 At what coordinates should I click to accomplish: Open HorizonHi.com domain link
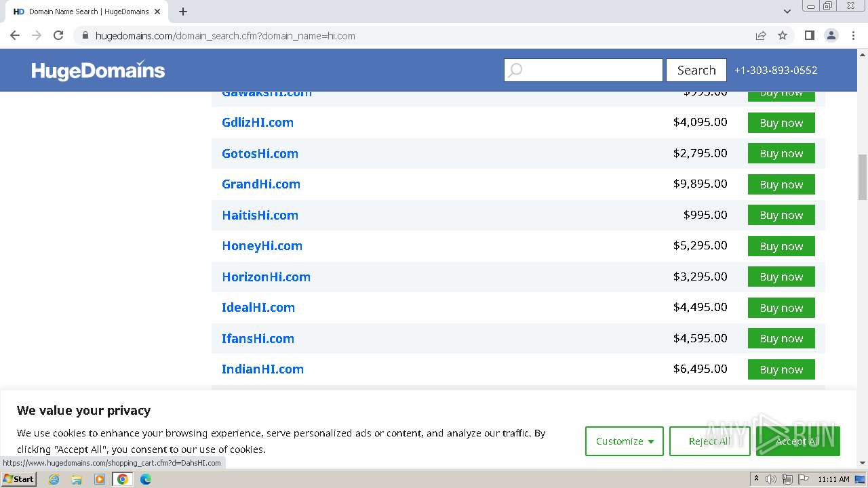point(266,277)
